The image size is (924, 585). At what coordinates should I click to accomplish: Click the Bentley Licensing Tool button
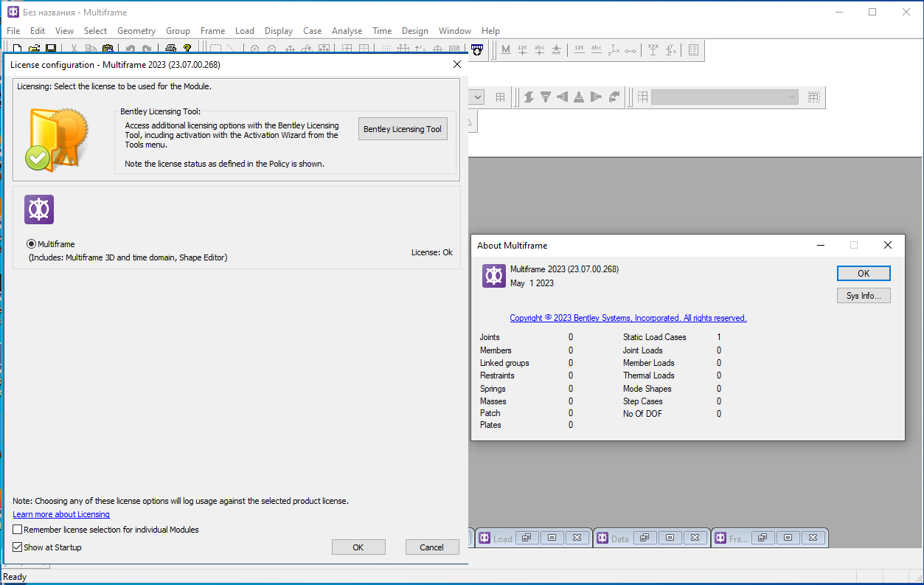click(403, 129)
